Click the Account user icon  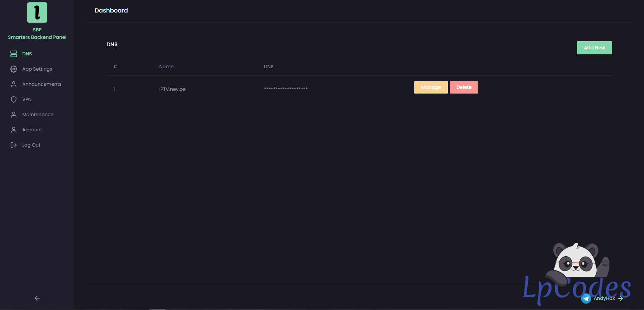point(14,130)
